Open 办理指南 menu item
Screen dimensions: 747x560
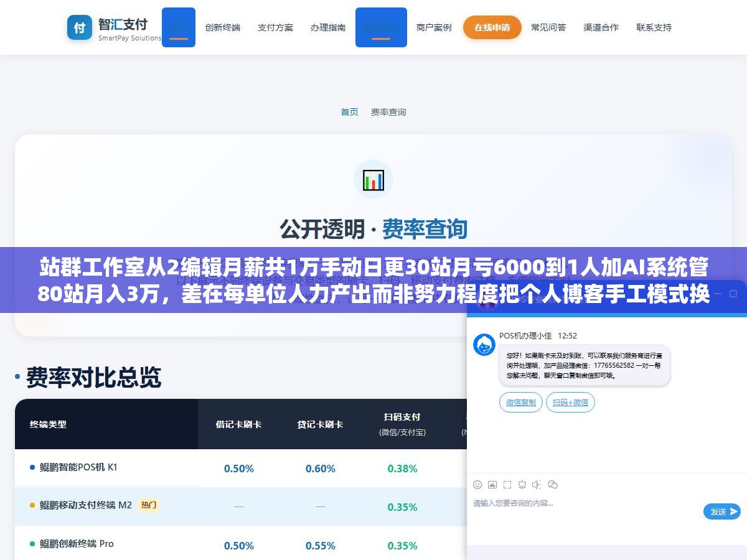pyautogui.click(x=328, y=27)
